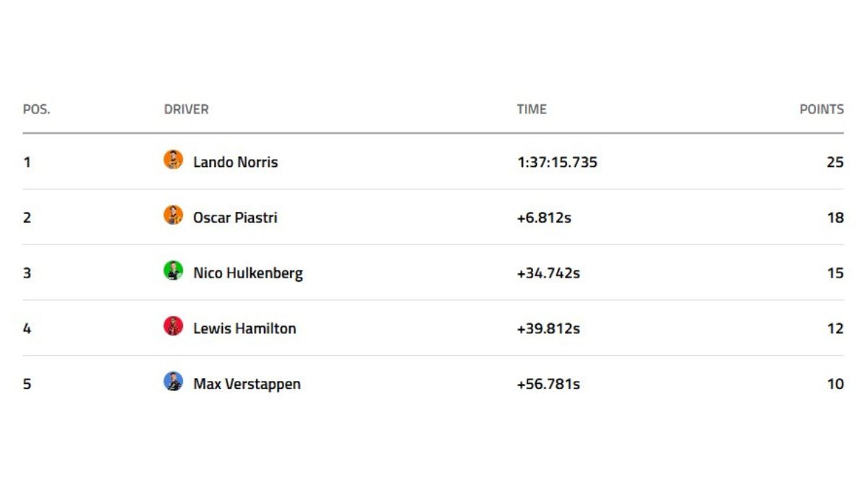Screen dimensions: 868x488
Task: Click position 5 in the table
Action: point(27,384)
